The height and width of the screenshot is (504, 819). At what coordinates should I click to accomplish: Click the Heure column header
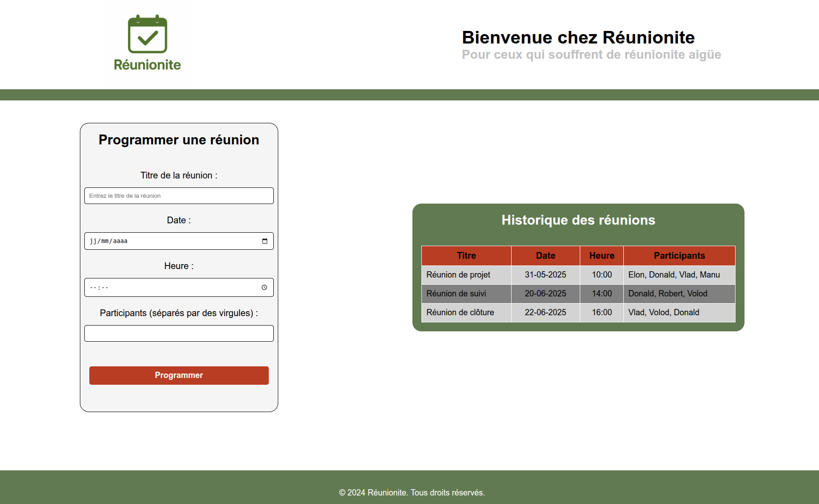pos(601,256)
